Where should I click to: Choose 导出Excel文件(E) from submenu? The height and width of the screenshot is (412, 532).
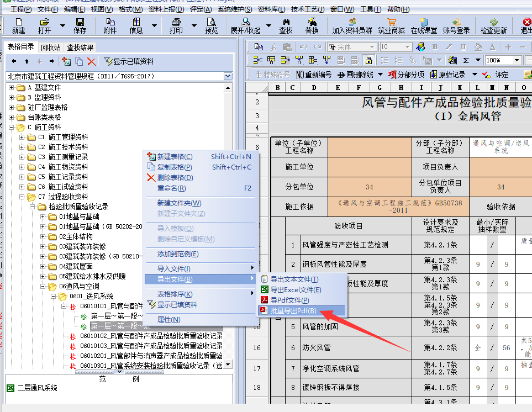(302, 290)
